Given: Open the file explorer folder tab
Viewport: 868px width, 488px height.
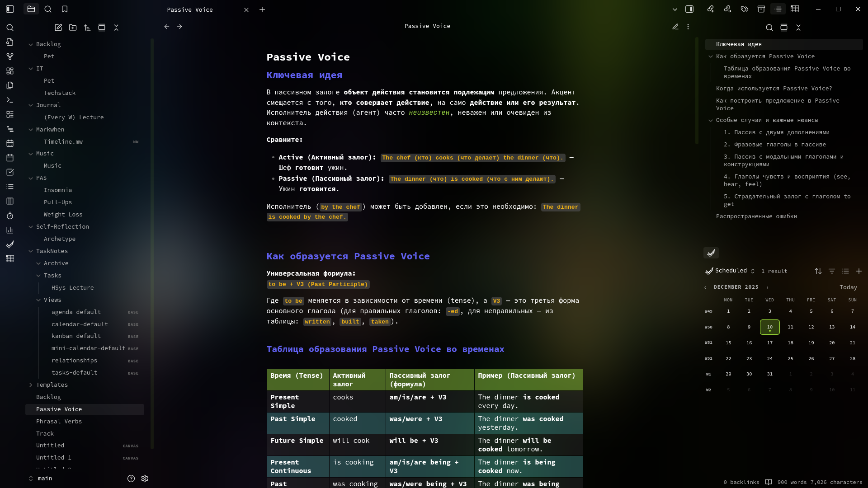Looking at the screenshot, I should tap(31, 9).
